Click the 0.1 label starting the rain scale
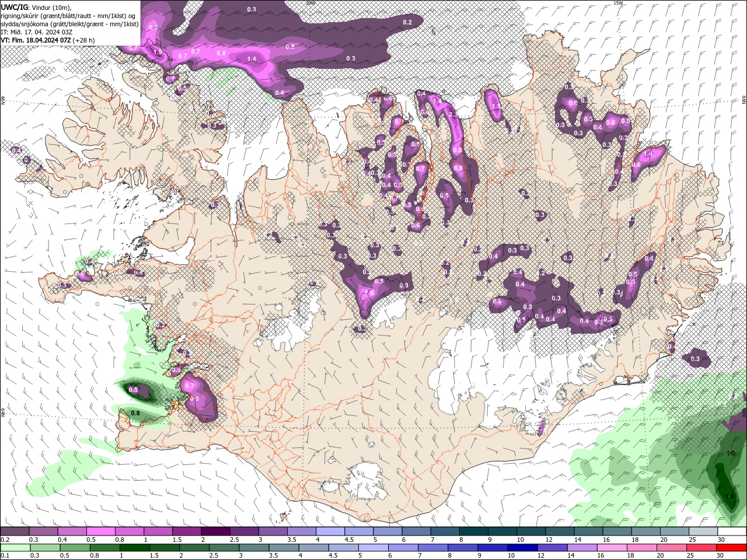Screen dimensions: 747x560 pyautogui.click(x=5, y=556)
